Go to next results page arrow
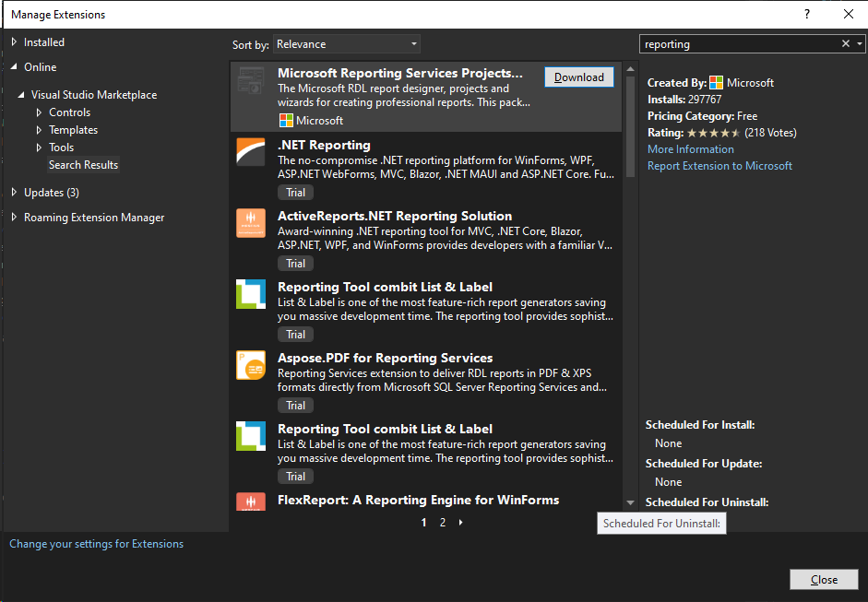Viewport: 868px width, 602px height. pyautogui.click(x=460, y=523)
